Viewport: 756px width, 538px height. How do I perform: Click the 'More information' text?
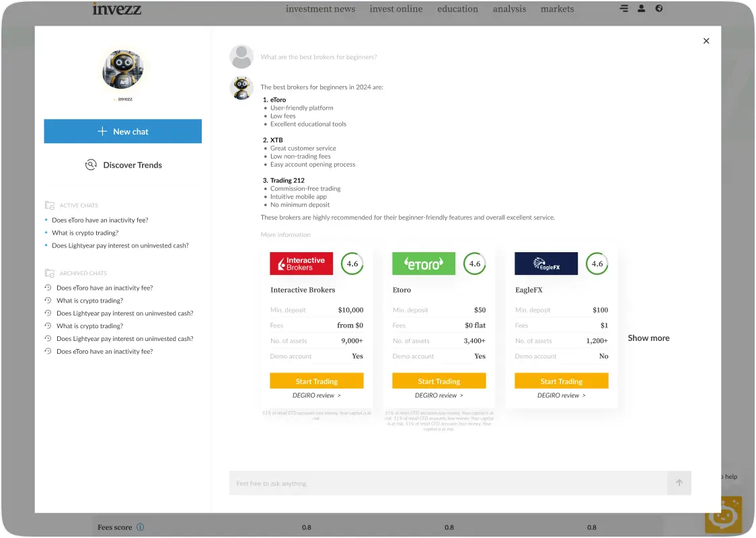tap(285, 235)
